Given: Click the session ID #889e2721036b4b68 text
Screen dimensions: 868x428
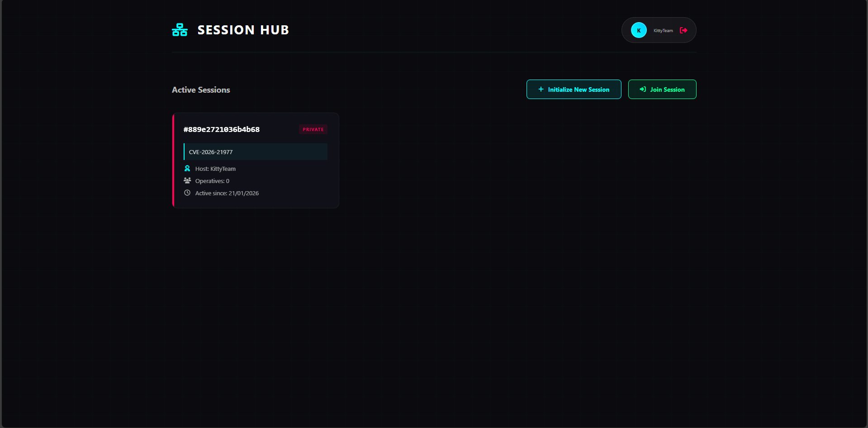Looking at the screenshot, I should point(222,130).
